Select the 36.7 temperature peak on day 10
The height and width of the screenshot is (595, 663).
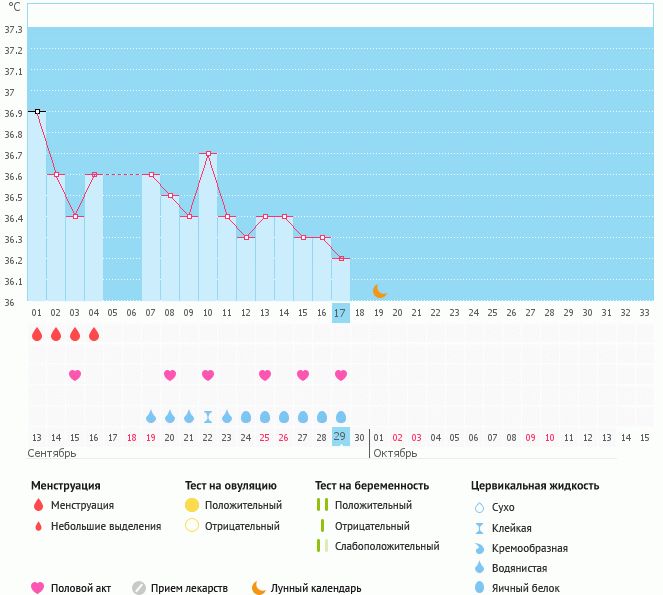pyautogui.click(x=208, y=154)
